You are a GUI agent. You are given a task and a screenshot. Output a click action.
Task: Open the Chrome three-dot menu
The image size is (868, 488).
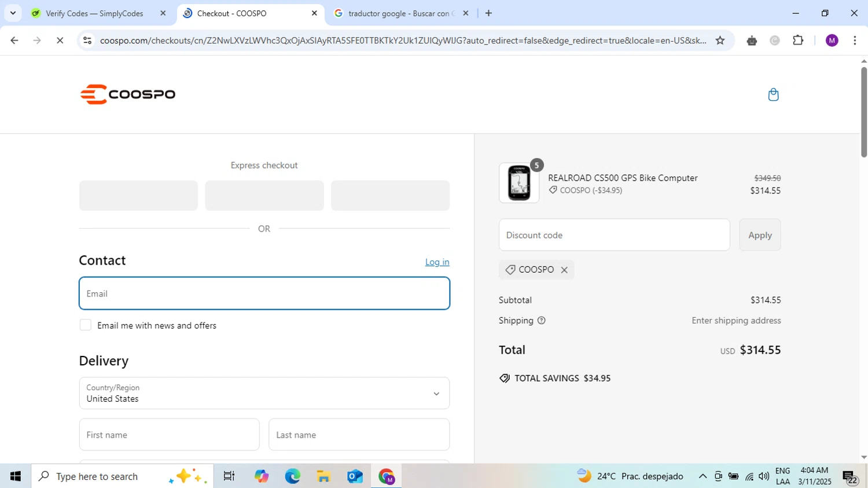pyautogui.click(x=855, y=41)
